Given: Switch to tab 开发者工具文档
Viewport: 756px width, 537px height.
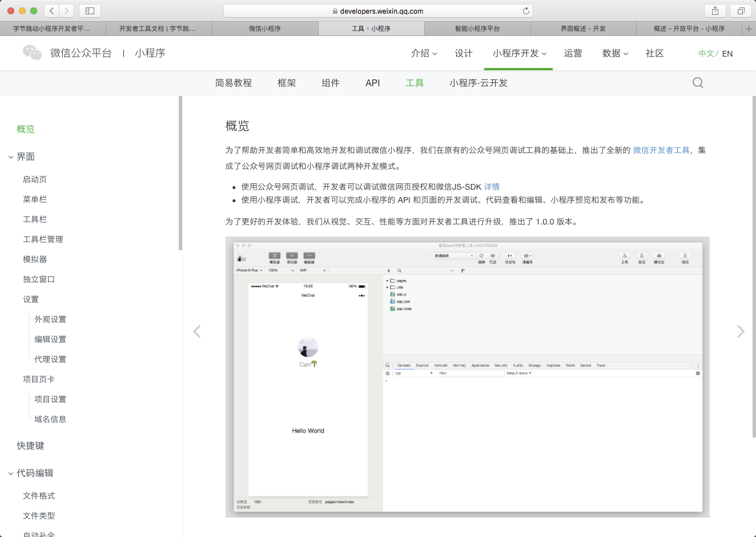Looking at the screenshot, I should click(159, 29).
